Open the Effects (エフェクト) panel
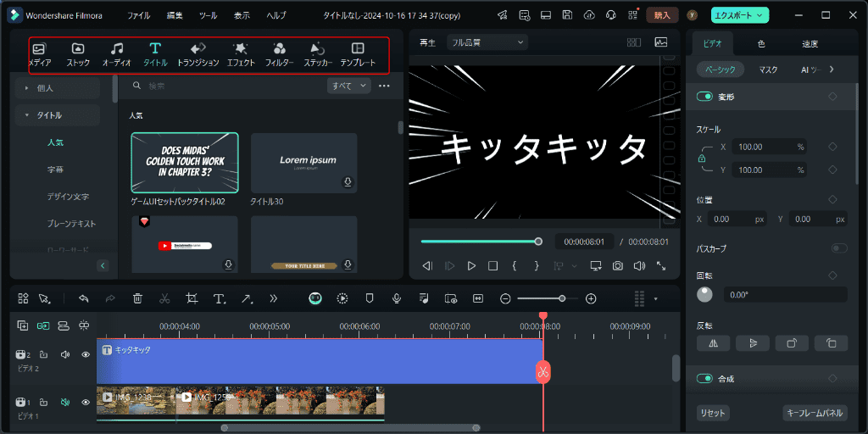This screenshot has width=868, height=434. tap(241, 55)
